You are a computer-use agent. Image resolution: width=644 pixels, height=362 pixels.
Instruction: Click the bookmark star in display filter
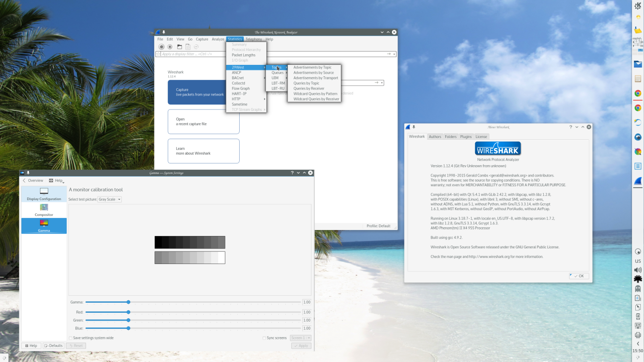(x=158, y=54)
